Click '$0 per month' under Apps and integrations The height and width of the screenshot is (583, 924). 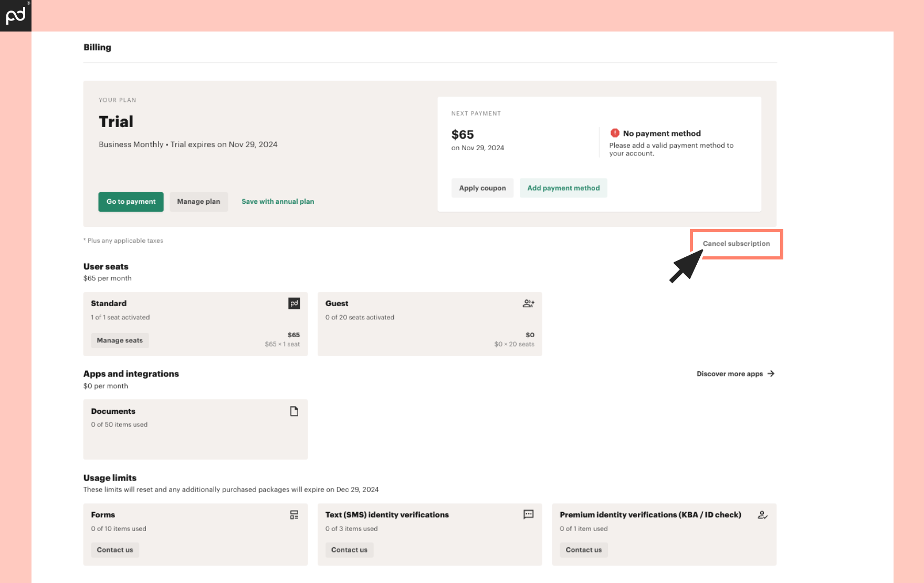pyautogui.click(x=106, y=386)
